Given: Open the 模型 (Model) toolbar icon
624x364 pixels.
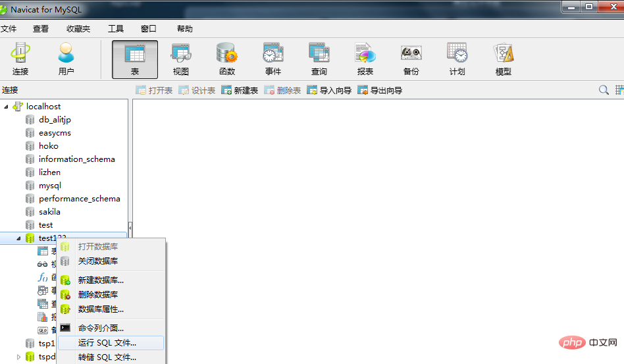Looking at the screenshot, I should click(504, 59).
